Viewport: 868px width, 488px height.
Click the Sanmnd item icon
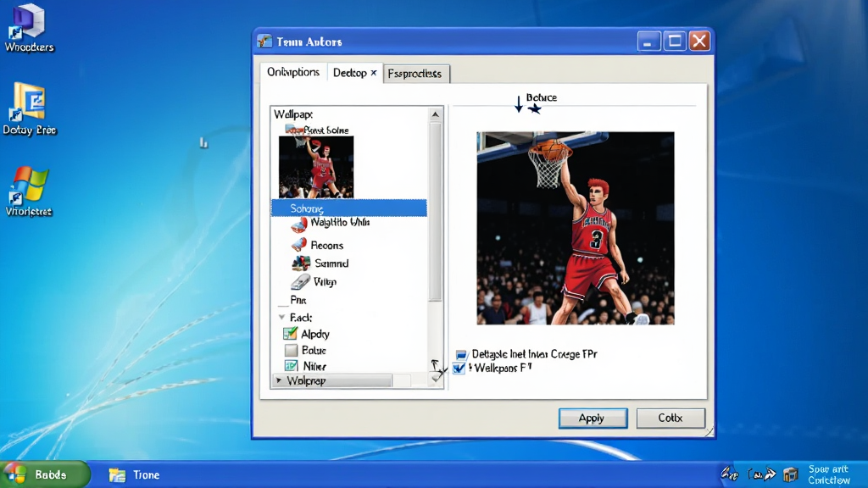coord(301,263)
